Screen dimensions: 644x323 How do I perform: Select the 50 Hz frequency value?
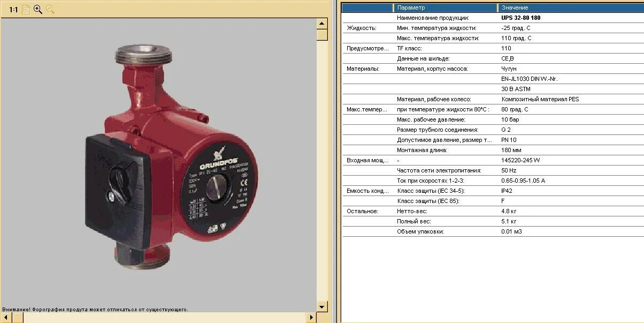pos(509,170)
